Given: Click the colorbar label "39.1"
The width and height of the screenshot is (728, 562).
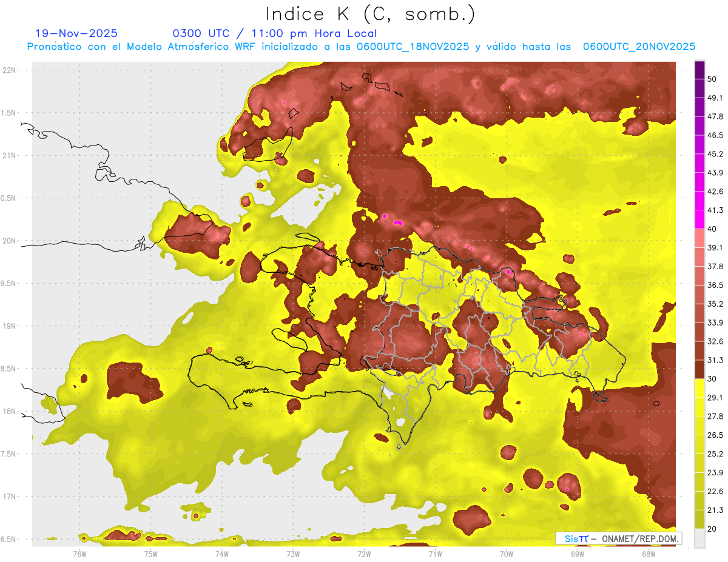Looking at the screenshot, I should [x=715, y=247].
